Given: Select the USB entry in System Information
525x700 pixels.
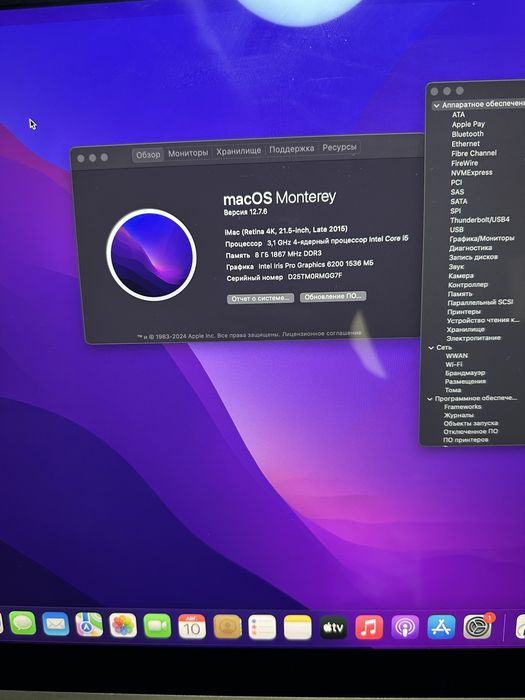Looking at the screenshot, I should coord(456,229).
